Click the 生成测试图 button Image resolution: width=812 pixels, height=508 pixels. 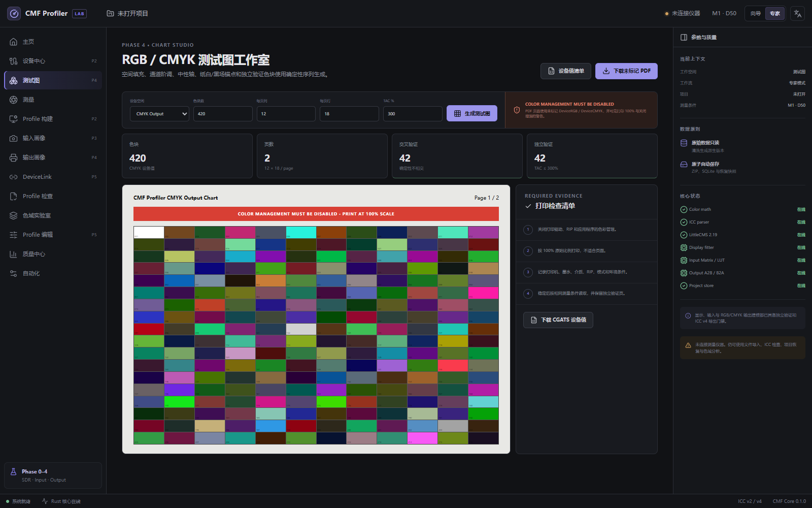[x=472, y=114]
